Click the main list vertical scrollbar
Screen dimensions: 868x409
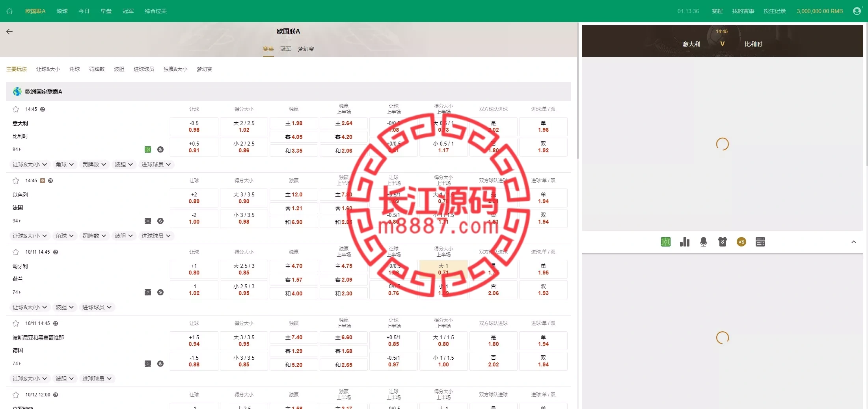[x=578, y=91]
